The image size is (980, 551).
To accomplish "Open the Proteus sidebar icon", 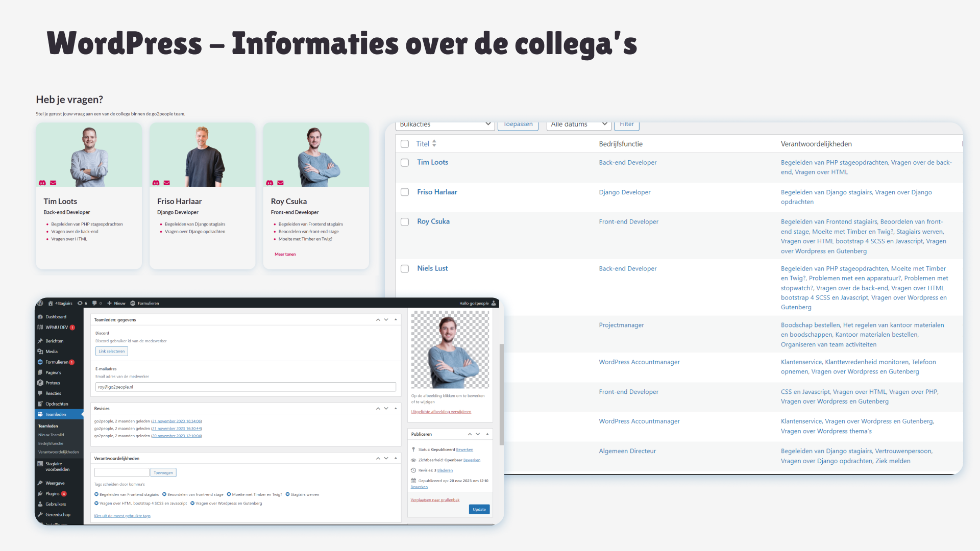I will tap(40, 383).
